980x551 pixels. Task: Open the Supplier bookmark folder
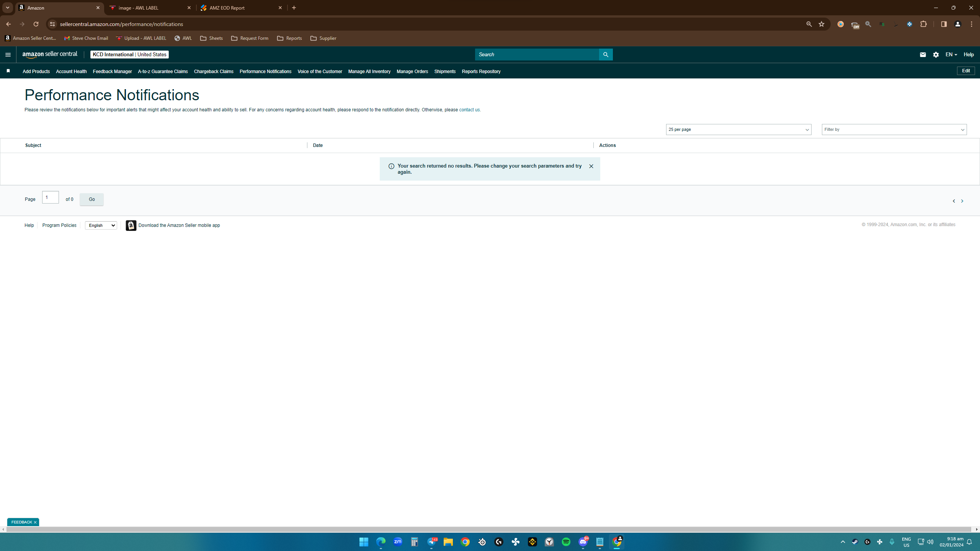tap(323, 38)
